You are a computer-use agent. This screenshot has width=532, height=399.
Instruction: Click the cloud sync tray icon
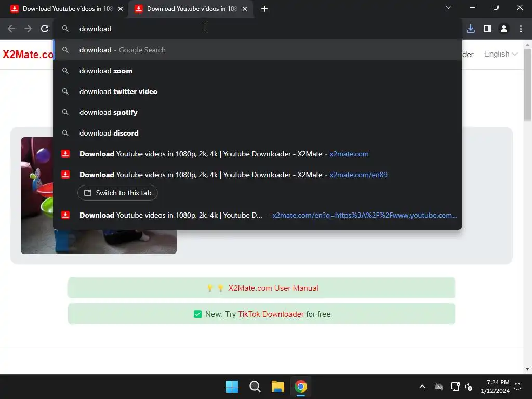(439, 387)
